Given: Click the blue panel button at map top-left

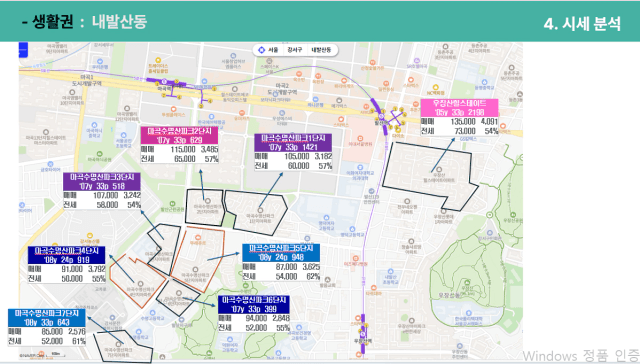Looking at the screenshot, I should pyautogui.click(x=23, y=50).
